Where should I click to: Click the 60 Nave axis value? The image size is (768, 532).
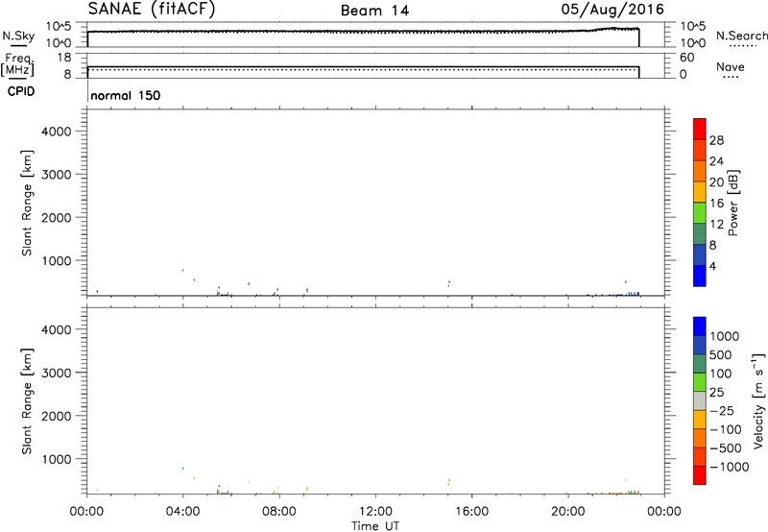[687, 58]
